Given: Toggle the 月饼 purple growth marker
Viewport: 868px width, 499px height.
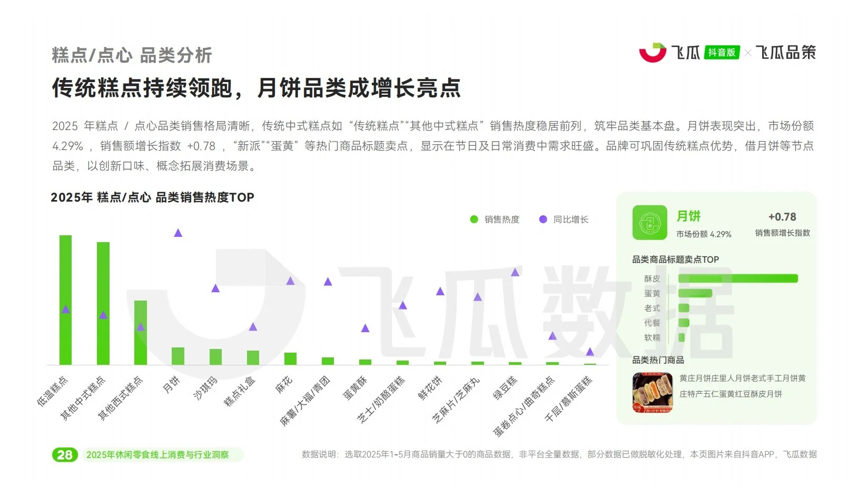Looking at the screenshot, I should point(178,232).
